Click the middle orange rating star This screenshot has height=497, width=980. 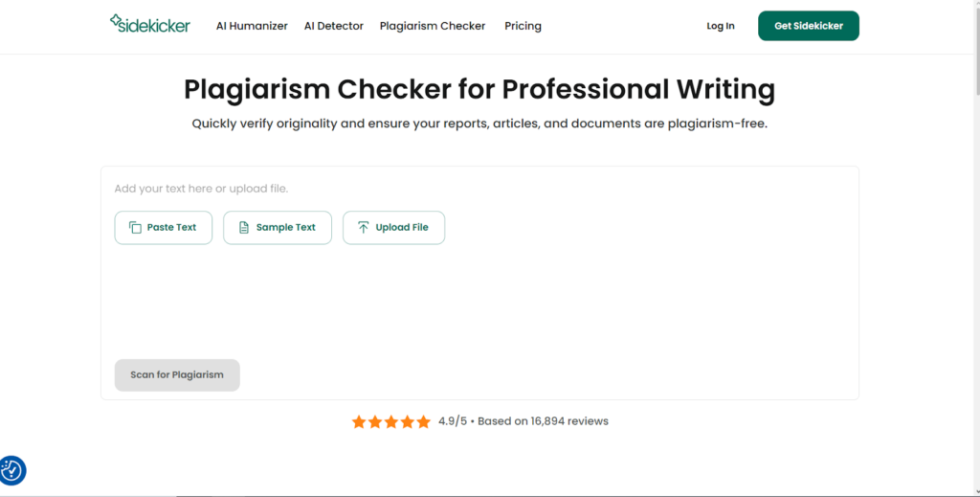pos(391,421)
